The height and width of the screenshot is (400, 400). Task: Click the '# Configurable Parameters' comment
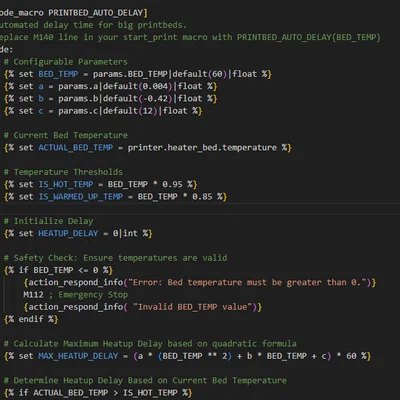pyautogui.click(x=66, y=62)
